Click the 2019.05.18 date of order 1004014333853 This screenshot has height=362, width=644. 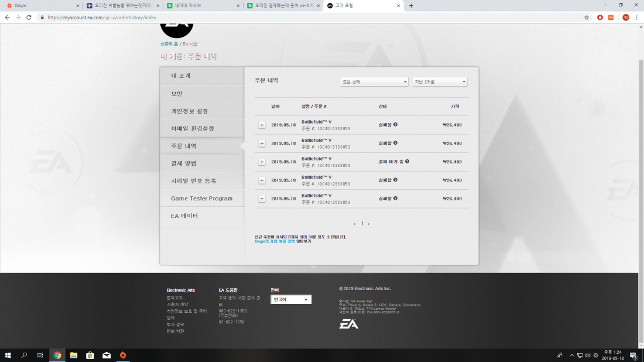tap(283, 125)
